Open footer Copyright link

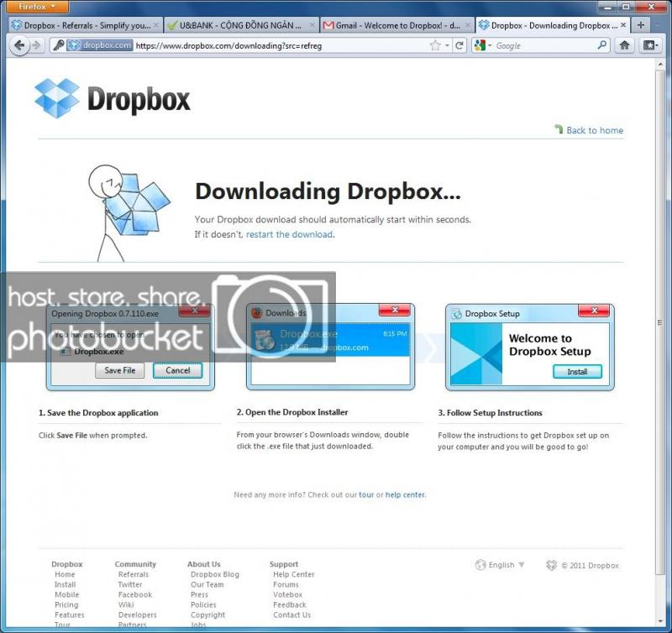pyautogui.click(x=207, y=615)
